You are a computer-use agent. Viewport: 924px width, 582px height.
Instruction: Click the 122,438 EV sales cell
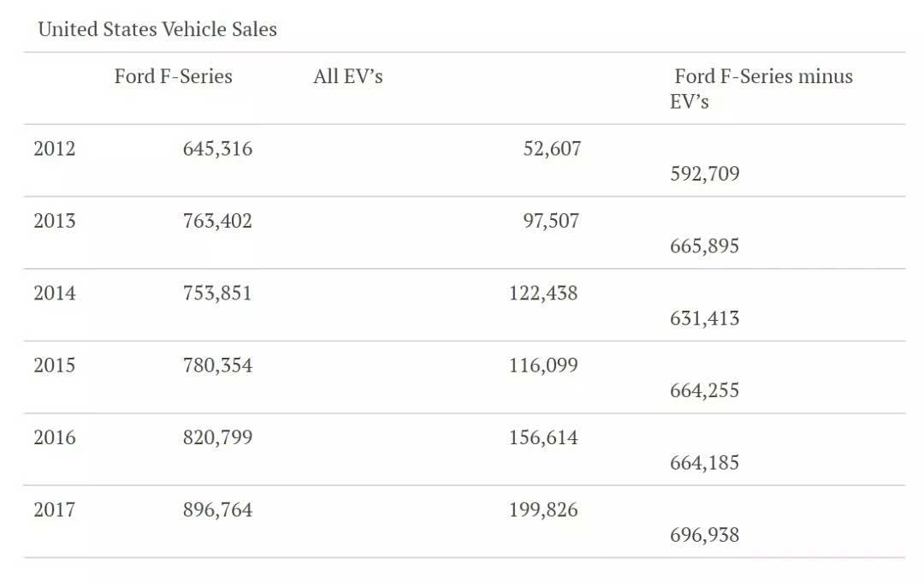pyautogui.click(x=543, y=294)
